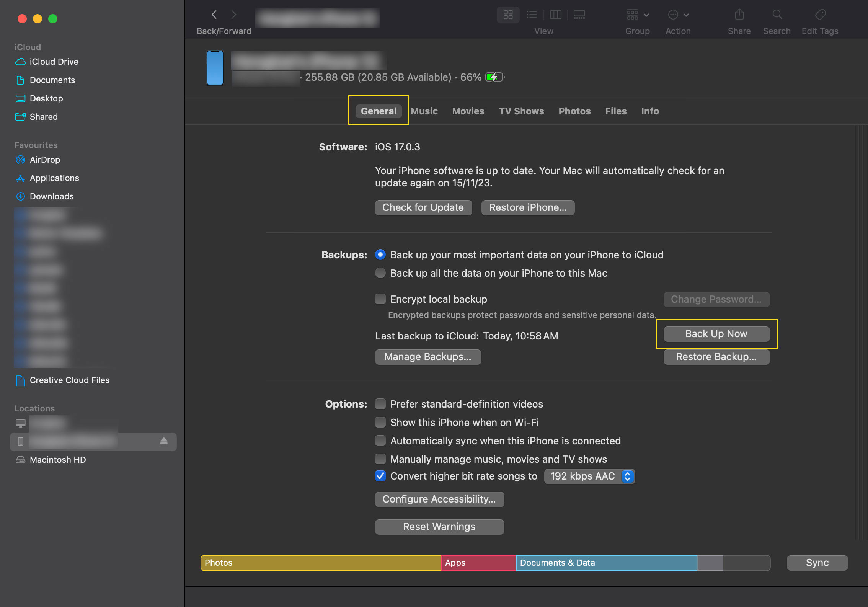Click Manage Backups button
The width and height of the screenshot is (868, 607).
428,356
